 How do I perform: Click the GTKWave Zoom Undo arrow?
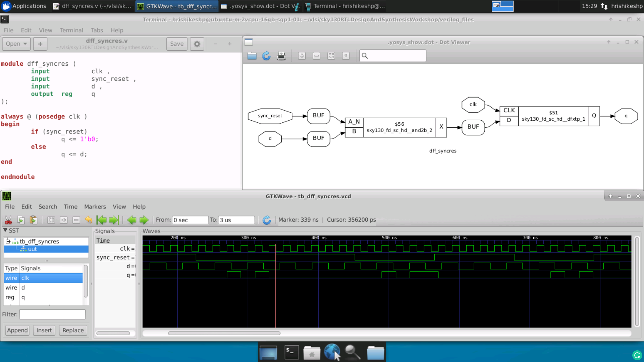point(89,220)
